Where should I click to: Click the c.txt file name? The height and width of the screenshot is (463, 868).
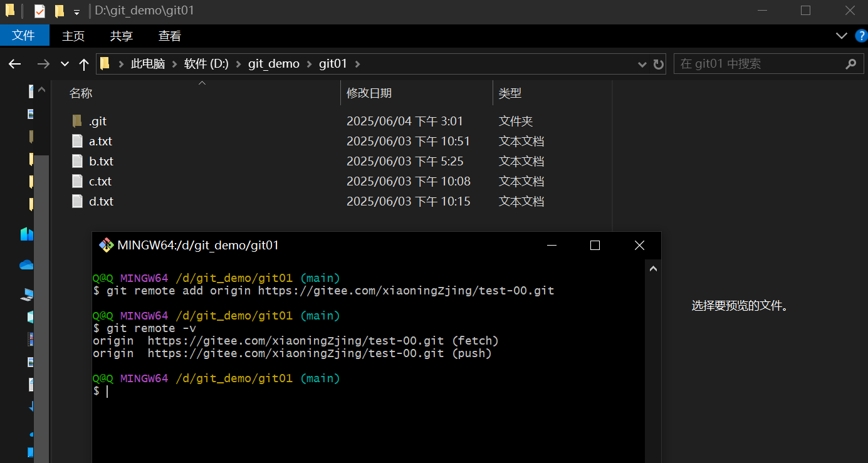[x=100, y=182]
